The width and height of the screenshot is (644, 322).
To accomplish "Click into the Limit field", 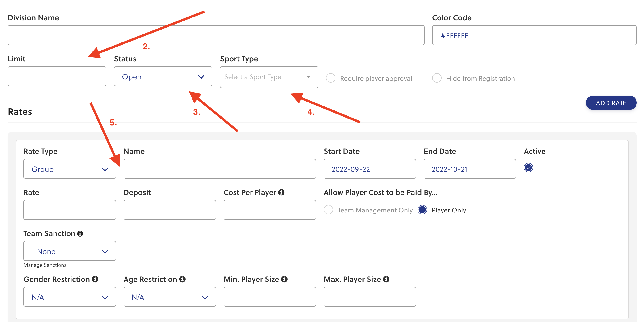I will [x=57, y=76].
